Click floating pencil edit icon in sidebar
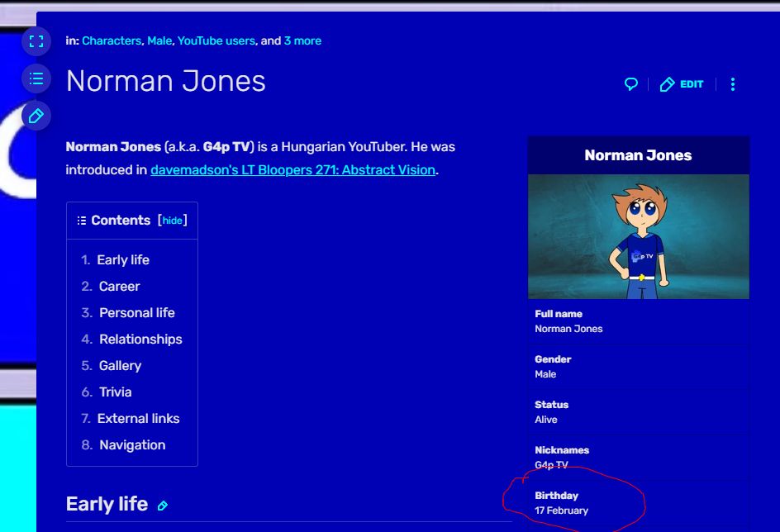This screenshot has height=532, width=780. point(36,116)
